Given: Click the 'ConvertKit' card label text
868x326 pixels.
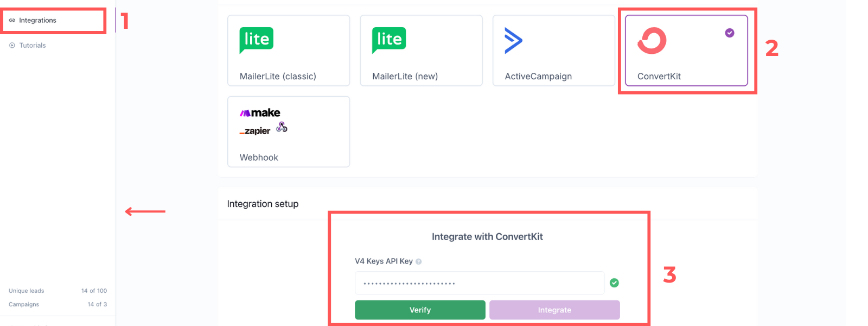Looking at the screenshot, I should (659, 77).
